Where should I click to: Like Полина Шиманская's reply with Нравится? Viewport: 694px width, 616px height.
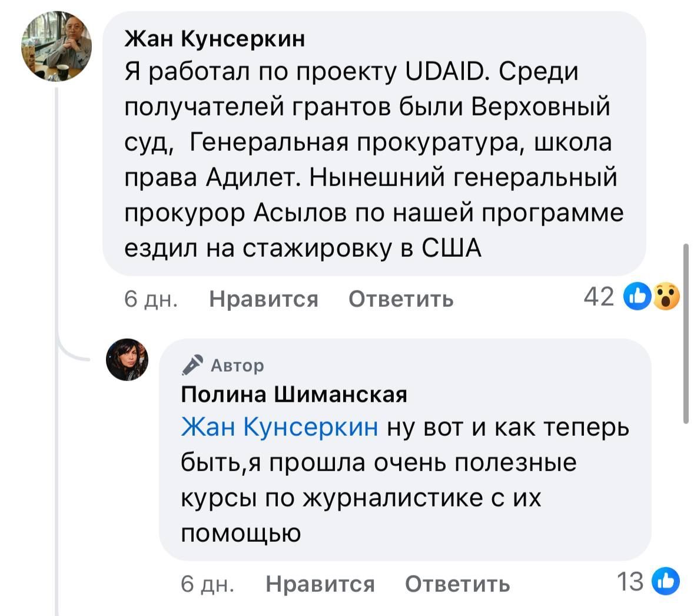tap(320, 584)
